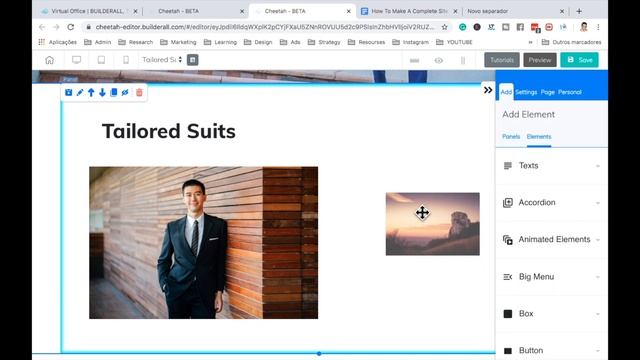This screenshot has height=360, width=640.
Task: Open the How To Make A Complete Site tab
Action: (409, 11)
